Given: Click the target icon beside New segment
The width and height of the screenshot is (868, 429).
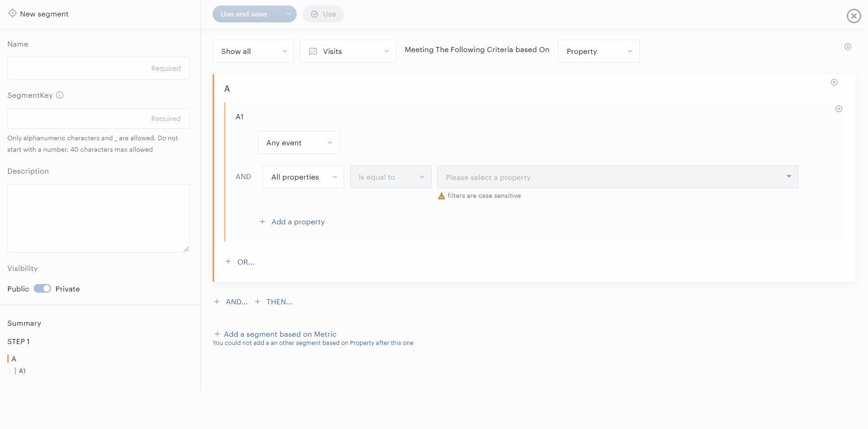Looking at the screenshot, I should coord(12,13).
